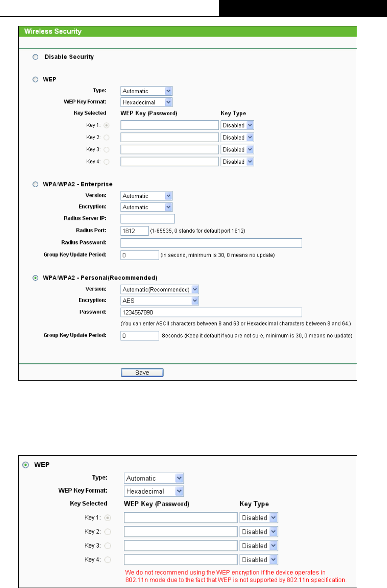Open Personal Encryption AES dropdown
This screenshot has height=588, width=387.
(160, 300)
